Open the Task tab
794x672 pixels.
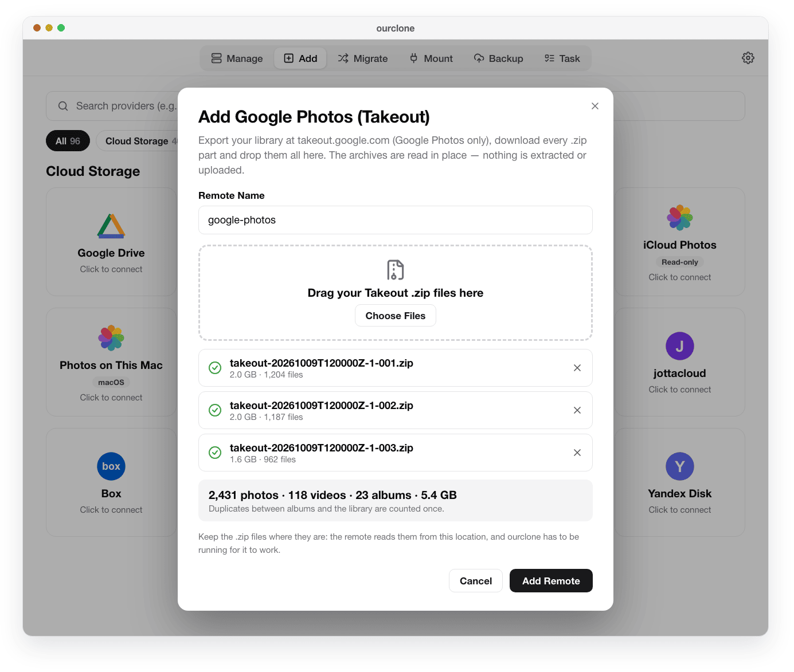click(562, 58)
